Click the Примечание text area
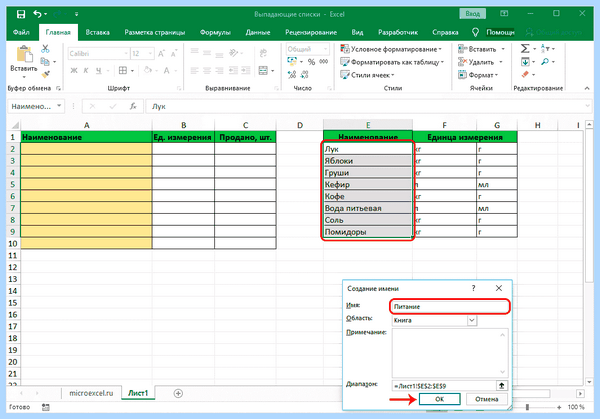600x419 pixels. (x=450, y=353)
